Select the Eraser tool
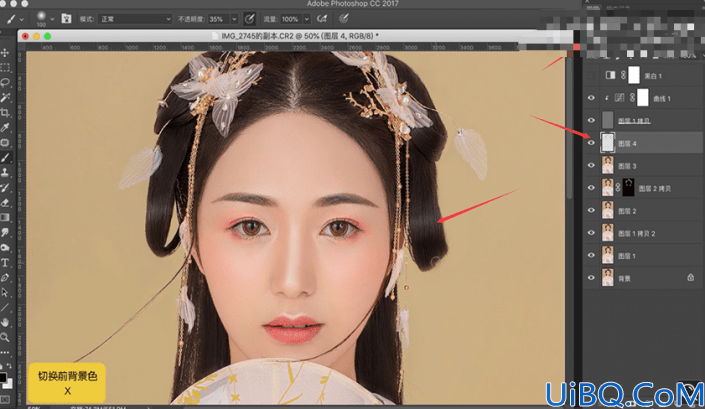The width and height of the screenshot is (705, 409). [5, 202]
